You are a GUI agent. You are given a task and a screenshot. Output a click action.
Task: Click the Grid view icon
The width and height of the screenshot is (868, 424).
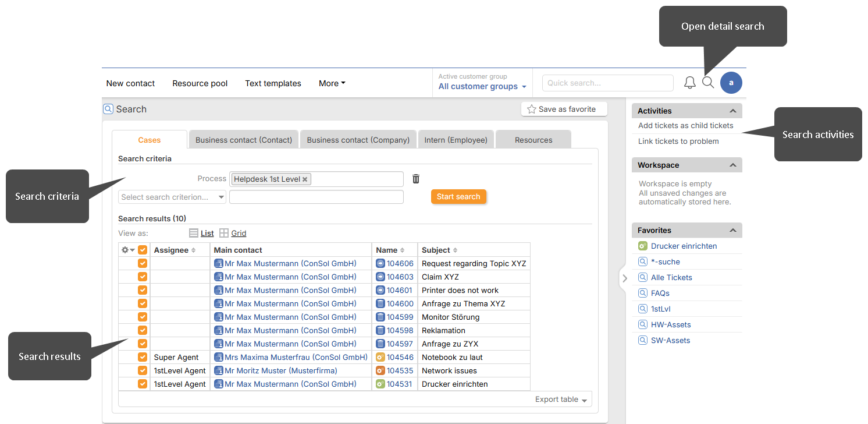224,233
